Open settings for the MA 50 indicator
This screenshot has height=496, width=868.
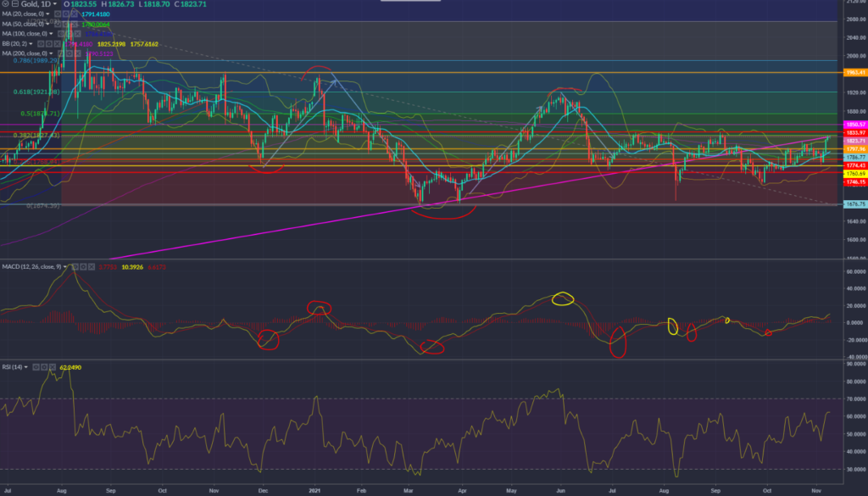(x=66, y=25)
